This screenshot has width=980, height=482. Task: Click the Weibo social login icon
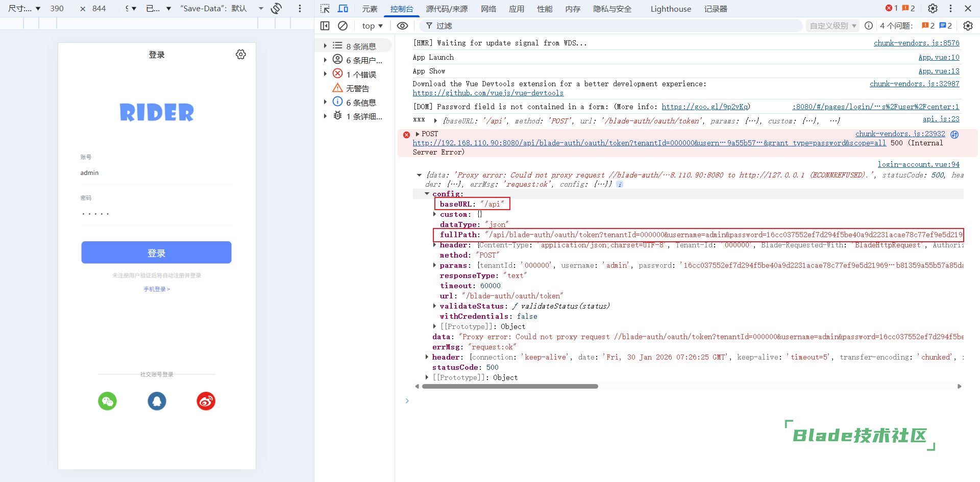(x=206, y=401)
